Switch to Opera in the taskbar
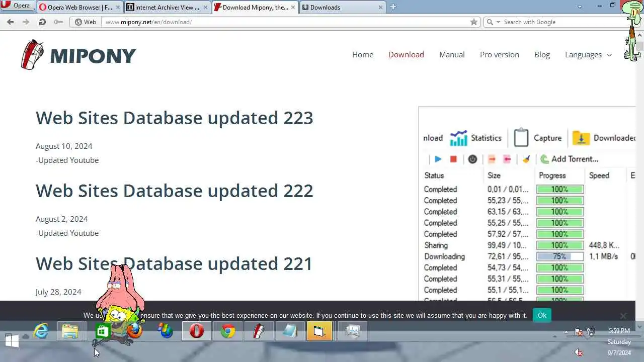Image resolution: width=644 pixels, height=362 pixels. coord(197,331)
